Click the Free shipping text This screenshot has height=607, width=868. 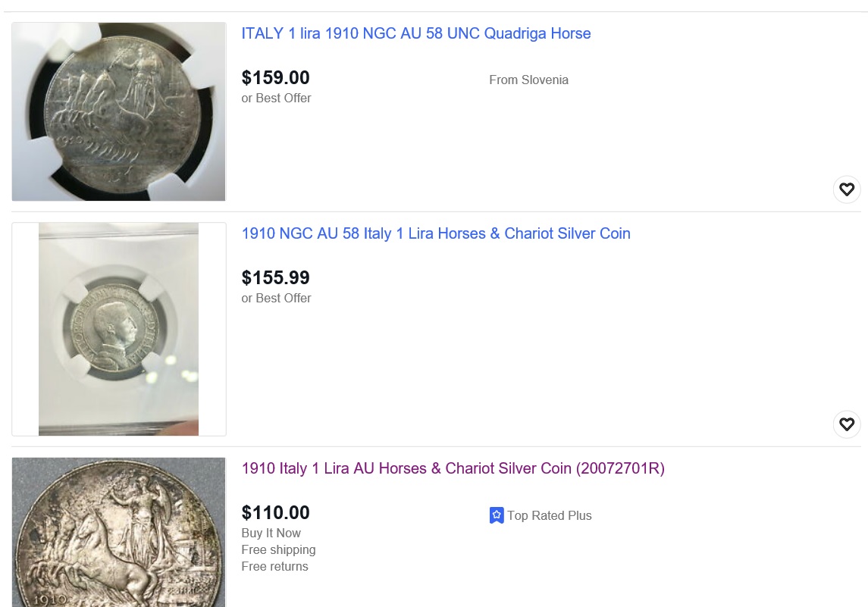278,550
